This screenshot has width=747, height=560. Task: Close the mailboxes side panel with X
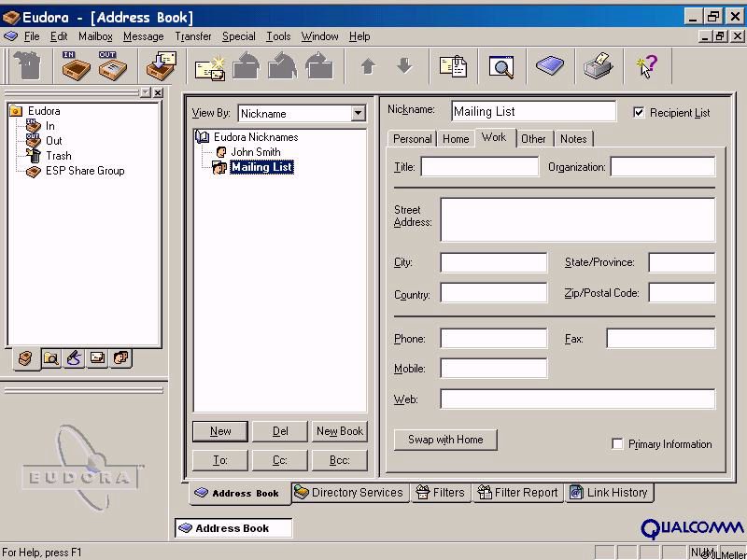pos(158,92)
